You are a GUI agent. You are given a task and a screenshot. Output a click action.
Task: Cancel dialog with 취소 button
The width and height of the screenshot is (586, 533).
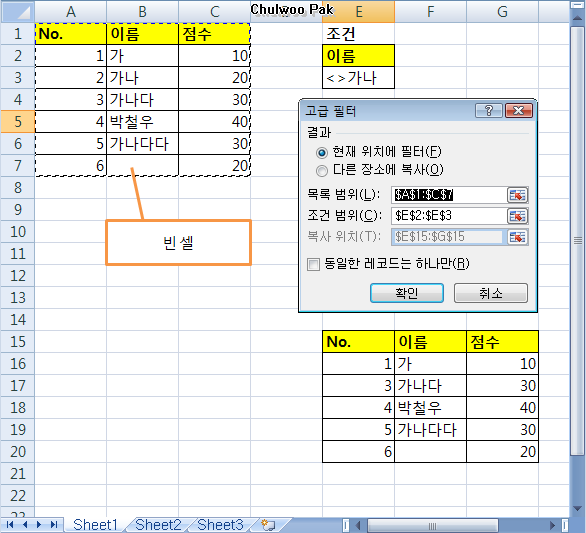[491, 293]
